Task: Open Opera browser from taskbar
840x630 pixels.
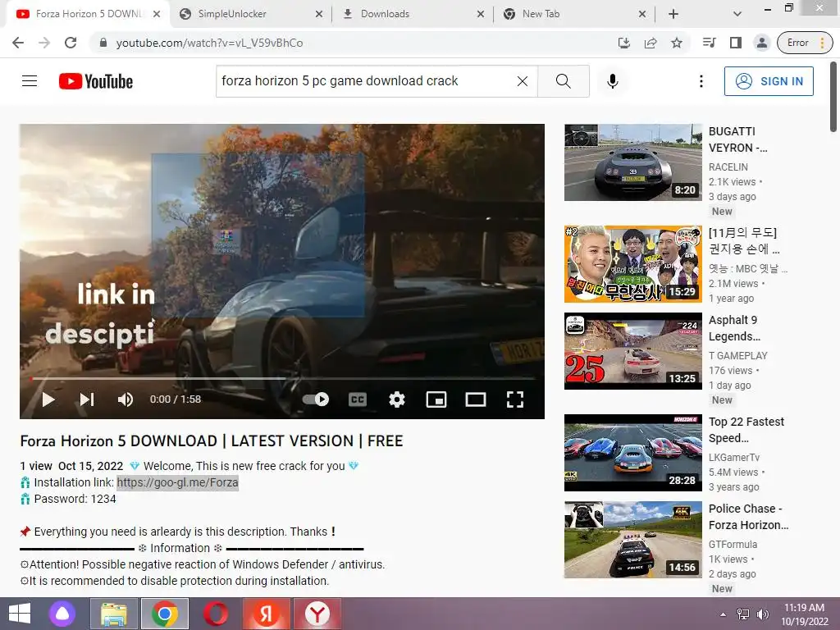Action: tap(216, 614)
